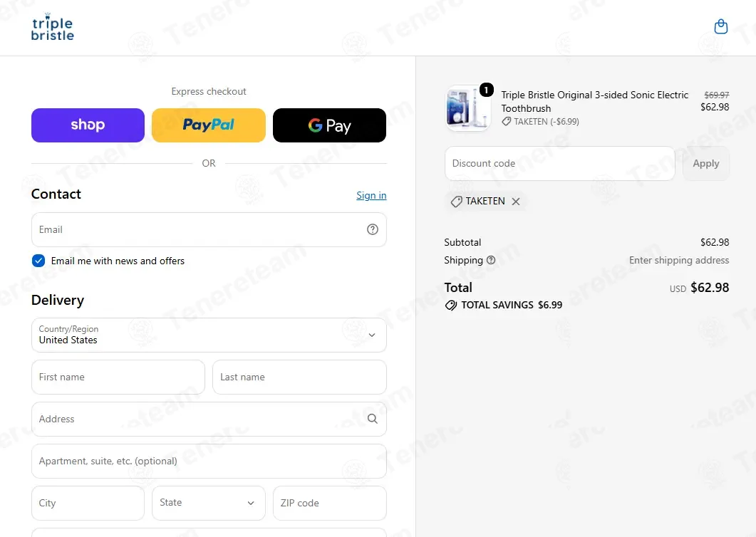The image size is (756, 537).
Task: Click the email help question mark icon
Action: (372, 229)
